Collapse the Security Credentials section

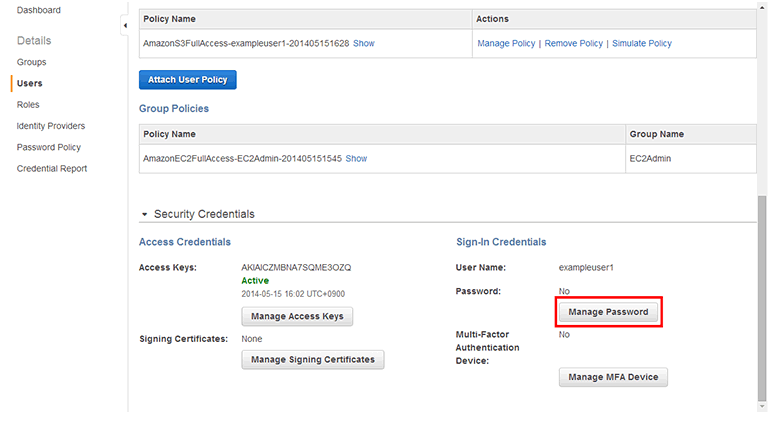click(x=145, y=214)
